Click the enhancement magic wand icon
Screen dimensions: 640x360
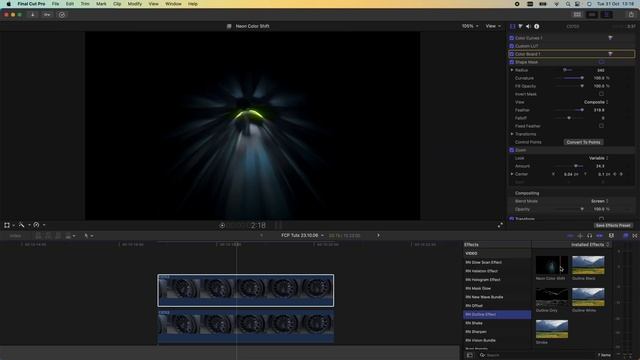[x=21, y=225]
